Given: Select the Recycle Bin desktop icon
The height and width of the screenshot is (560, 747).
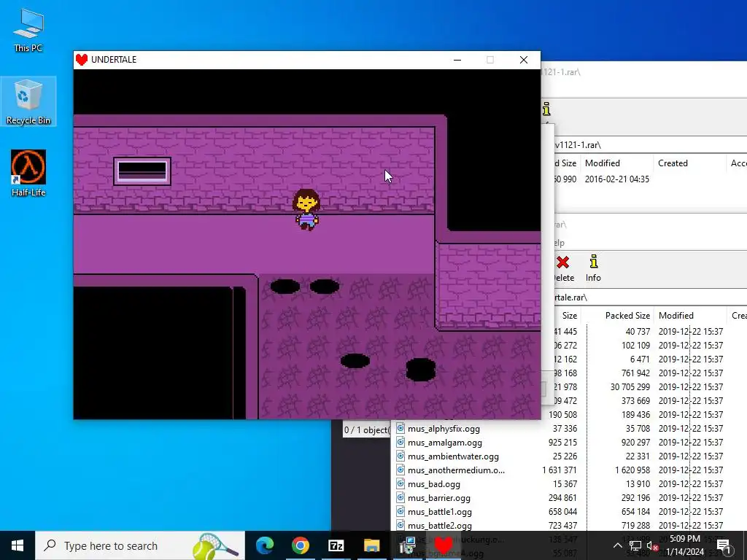Looking at the screenshot, I should (28, 102).
